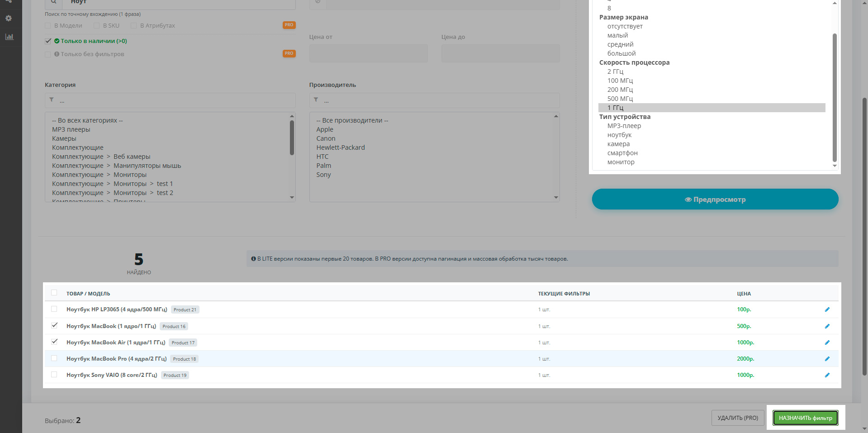Click PRO badge next to В Атрибутах
Screen dimensions: 868x433
click(x=289, y=25)
